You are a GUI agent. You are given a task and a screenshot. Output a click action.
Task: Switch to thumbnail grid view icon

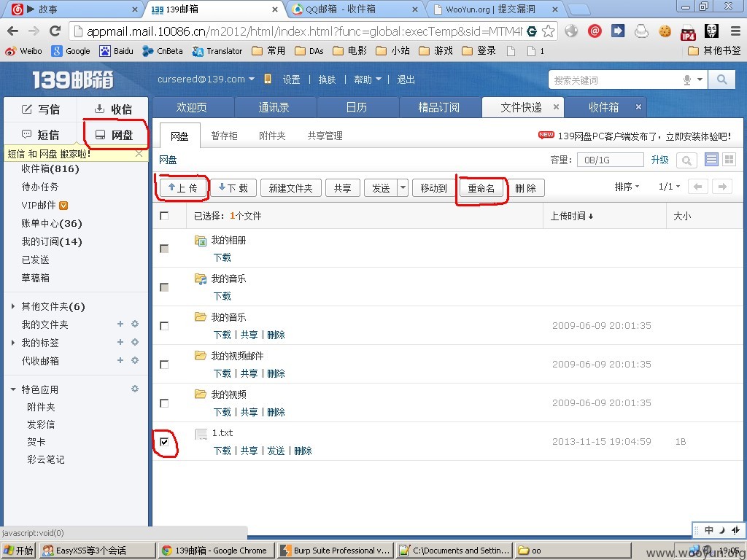(x=729, y=160)
